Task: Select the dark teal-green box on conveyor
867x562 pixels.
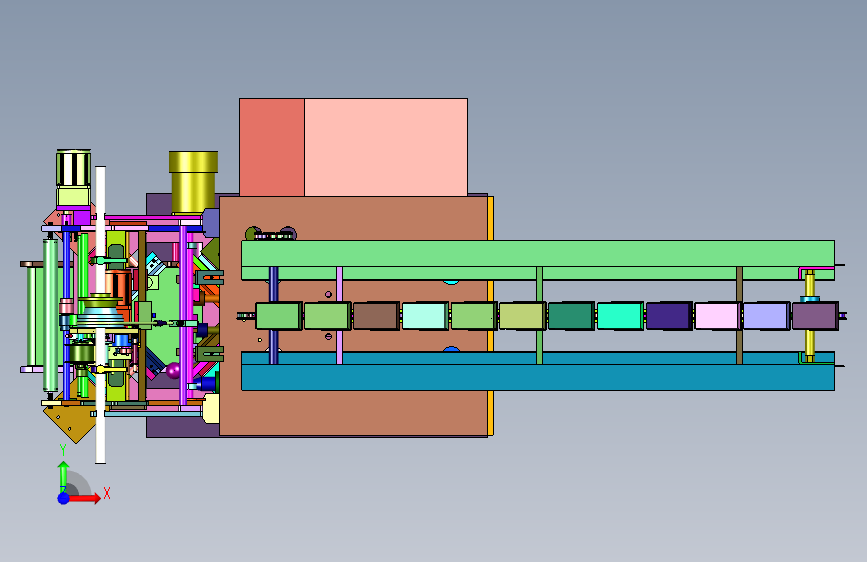Action: click(571, 316)
